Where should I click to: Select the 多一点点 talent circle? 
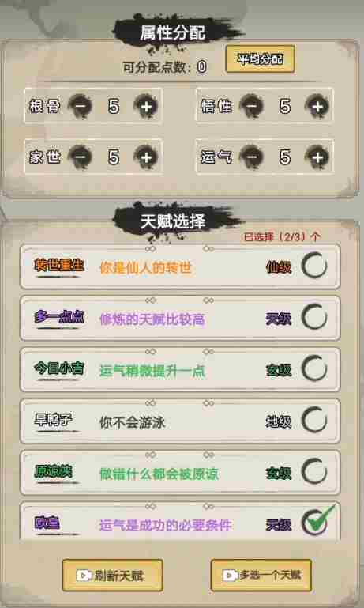(x=314, y=318)
